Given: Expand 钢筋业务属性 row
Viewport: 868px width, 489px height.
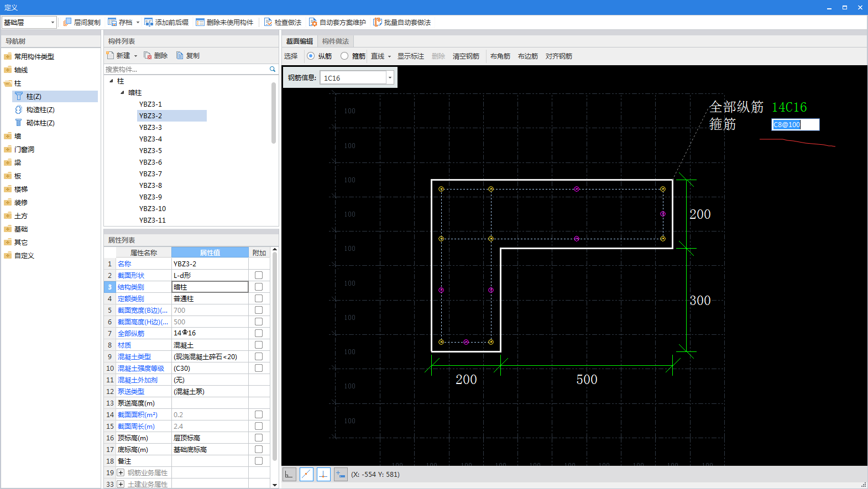Looking at the screenshot, I should [121, 472].
